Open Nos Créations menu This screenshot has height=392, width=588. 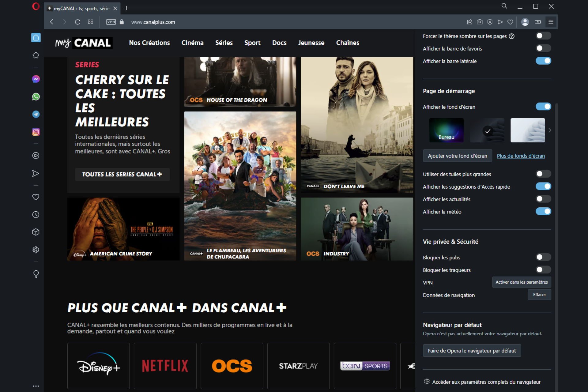pyautogui.click(x=149, y=43)
